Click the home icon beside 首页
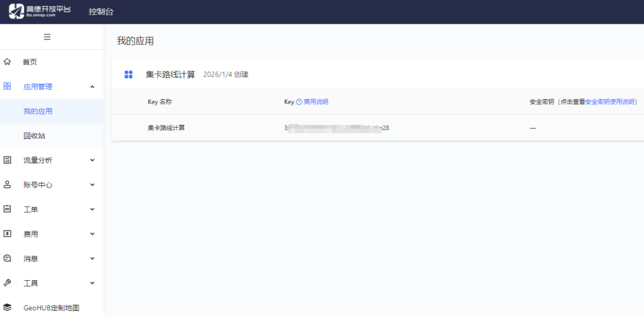This screenshot has width=644, height=316. (8, 62)
